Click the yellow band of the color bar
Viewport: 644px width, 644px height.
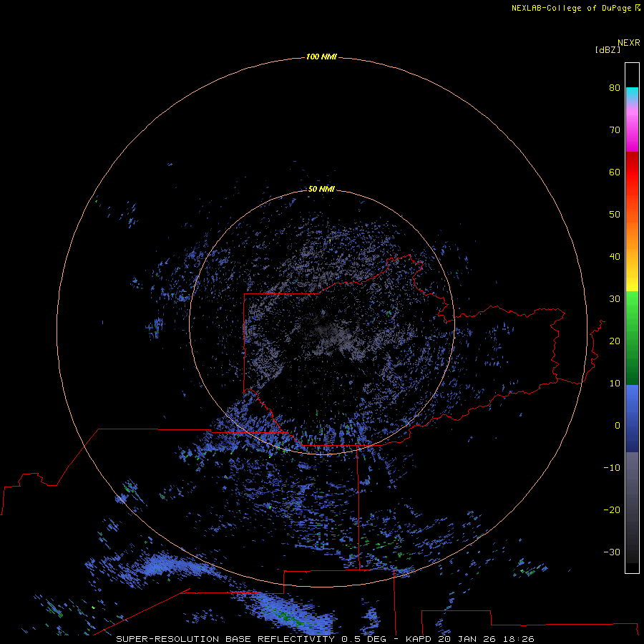coord(632,284)
